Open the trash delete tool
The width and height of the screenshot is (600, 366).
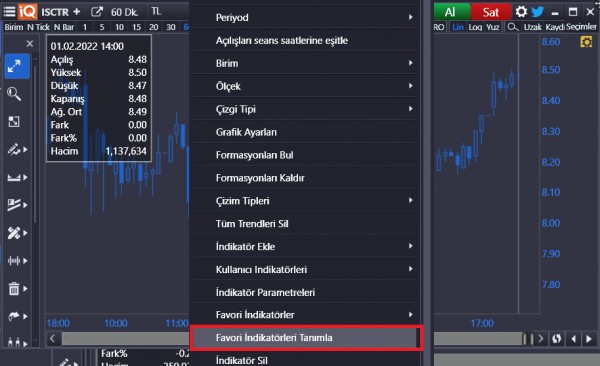pos(14,288)
